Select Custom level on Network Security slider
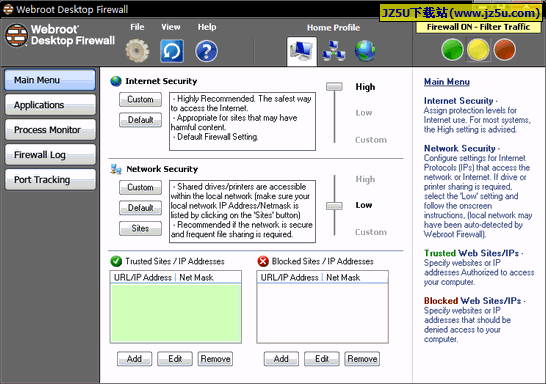Image resolution: width=546 pixels, height=384 pixels. tap(371, 232)
